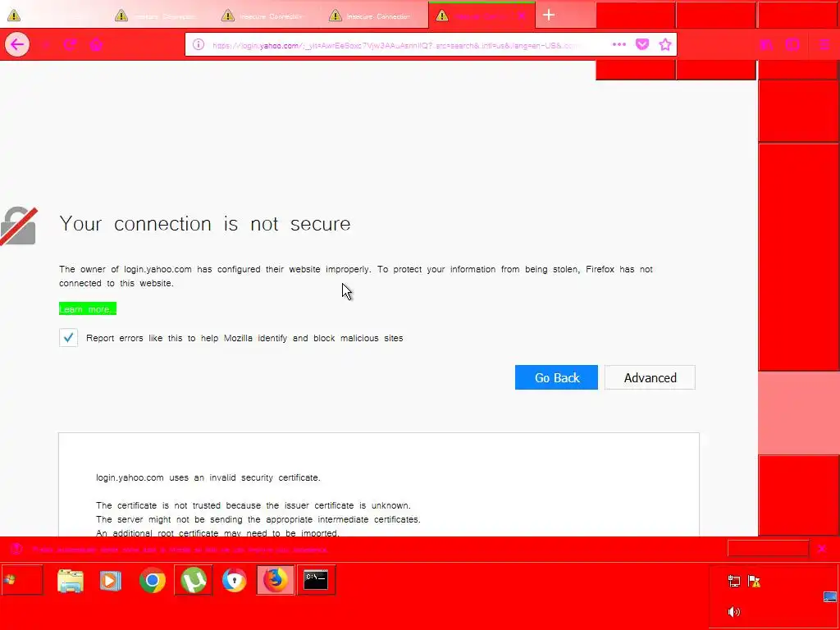Open the shield-logo browser on taskbar
Image resolution: width=840 pixels, height=630 pixels.
coord(234,580)
